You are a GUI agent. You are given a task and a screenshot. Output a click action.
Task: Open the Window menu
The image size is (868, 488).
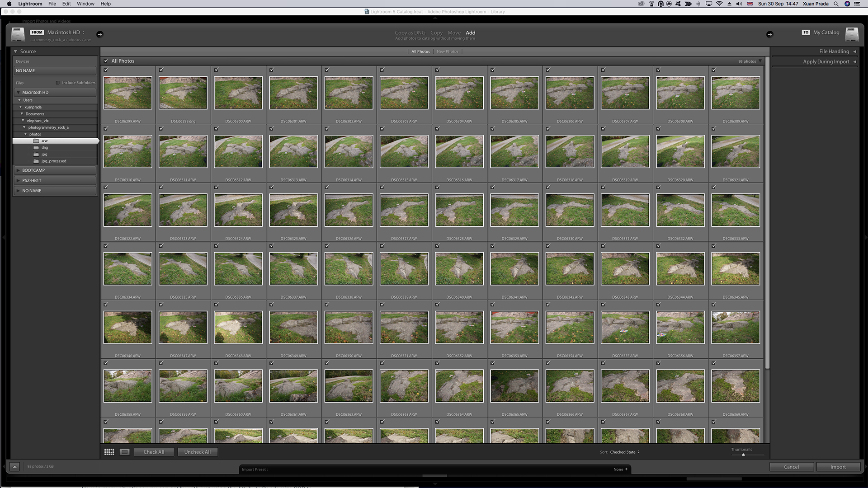coord(85,4)
